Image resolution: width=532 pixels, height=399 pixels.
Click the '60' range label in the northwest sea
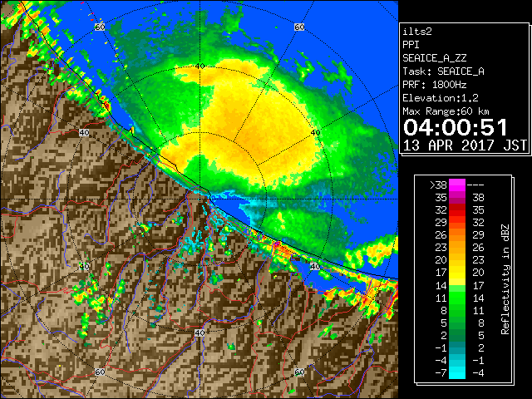click(x=100, y=27)
